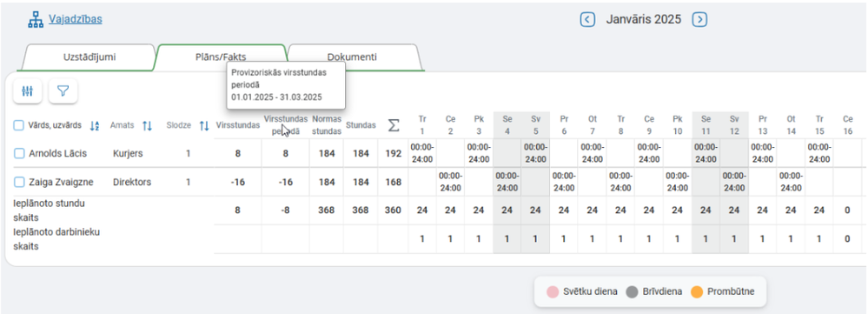Open Zaiga Zvaigzne shift on Pr 6
Screen dimensions: 868x314
pyautogui.click(x=564, y=182)
